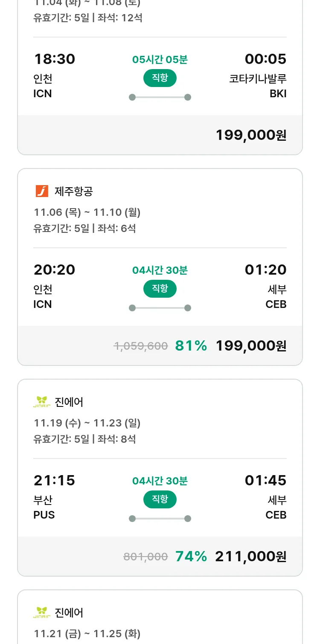Screen dimensions: 320x644
Task: Select the 199,000원 price for Kota Kinabalu
Action: [x=251, y=135]
